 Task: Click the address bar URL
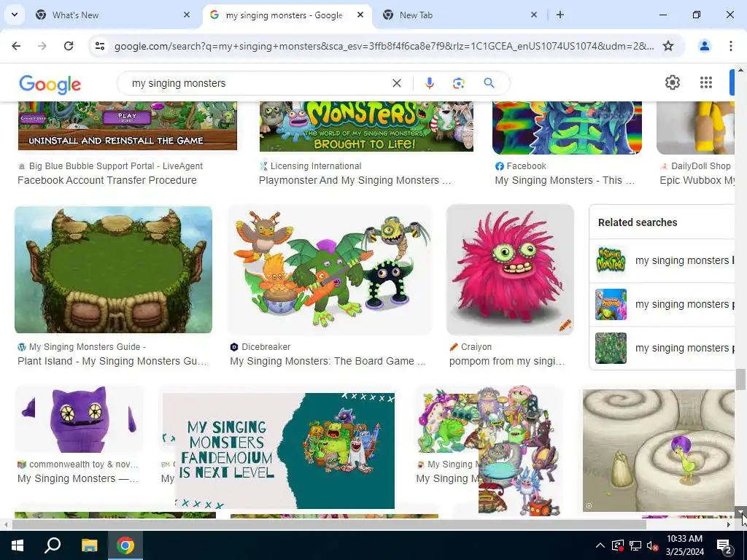(x=384, y=46)
